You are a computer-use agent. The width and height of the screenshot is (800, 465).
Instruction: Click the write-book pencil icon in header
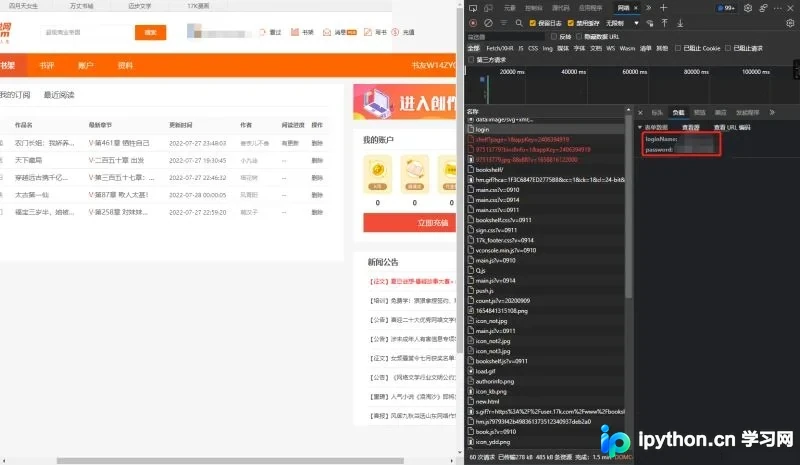pos(368,32)
